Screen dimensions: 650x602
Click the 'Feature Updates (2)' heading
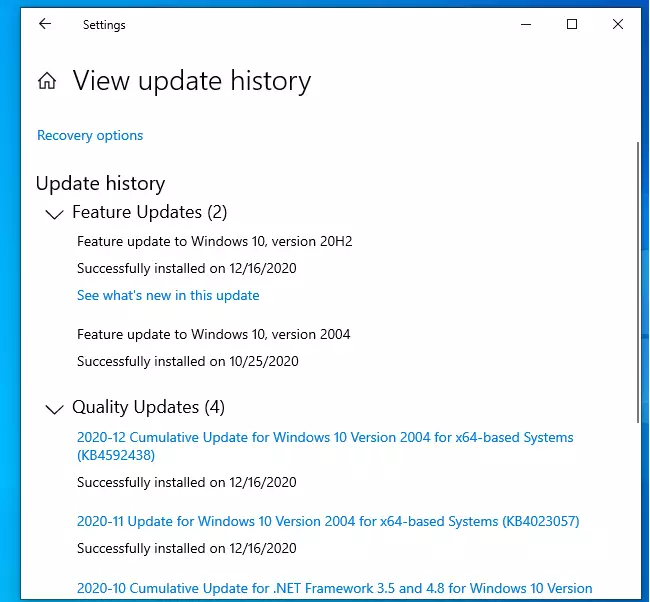[x=150, y=212]
